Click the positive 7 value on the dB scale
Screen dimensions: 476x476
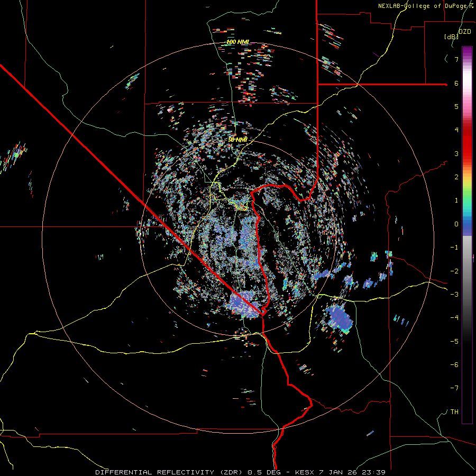pyautogui.click(x=456, y=59)
